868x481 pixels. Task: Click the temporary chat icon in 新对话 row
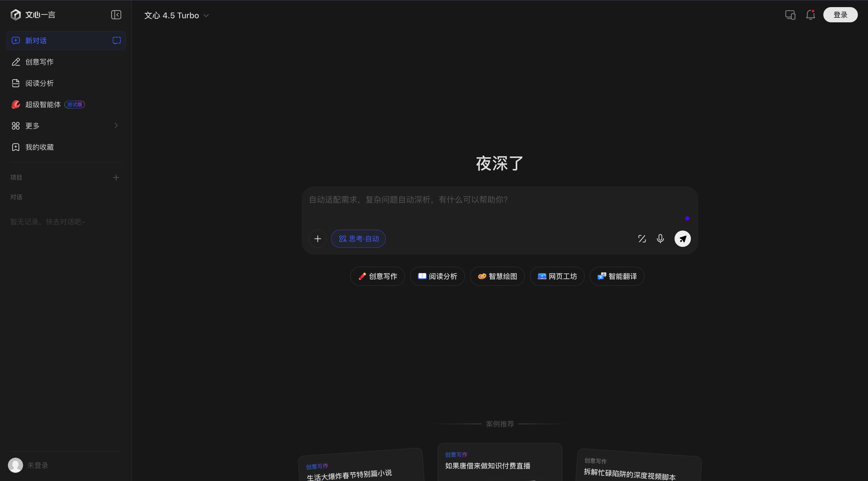(x=116, y=40)
